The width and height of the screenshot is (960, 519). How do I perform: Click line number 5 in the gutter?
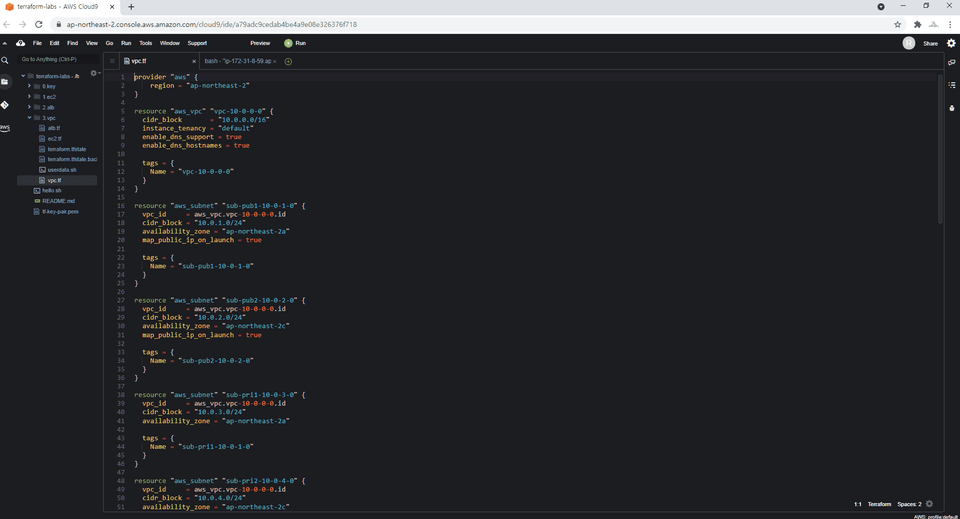pyautogui.click(x=122, y=111)
